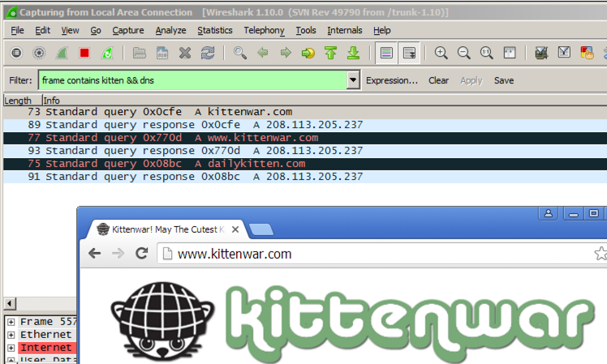Viewport: 607px width, 364px height.
Task: Open the Telephony menu
Action: point(264,30)
